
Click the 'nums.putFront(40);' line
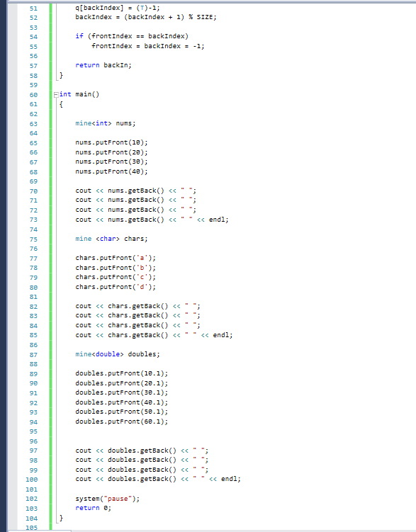(x=112, y=171)
